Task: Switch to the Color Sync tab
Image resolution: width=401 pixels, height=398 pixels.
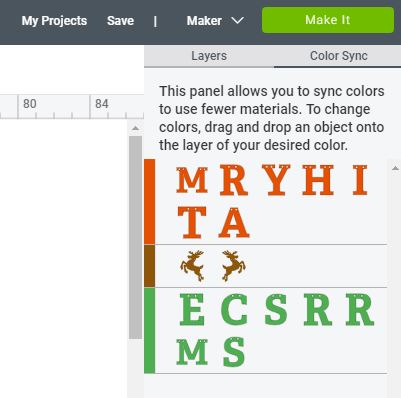Action: [339, 56]
